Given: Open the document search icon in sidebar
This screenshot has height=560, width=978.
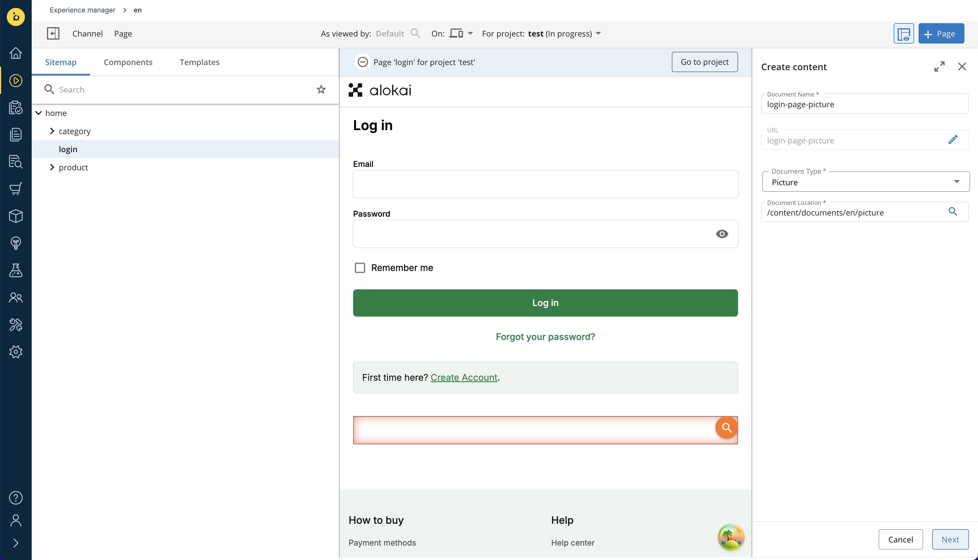Looking at the screenshot, I should click(16, 161).
